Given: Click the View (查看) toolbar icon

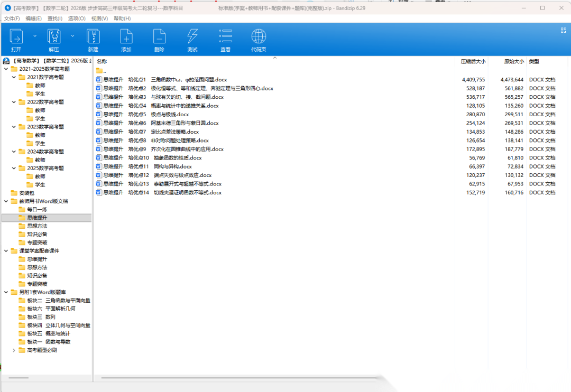Looking at the screenshot, I should 226,36.
